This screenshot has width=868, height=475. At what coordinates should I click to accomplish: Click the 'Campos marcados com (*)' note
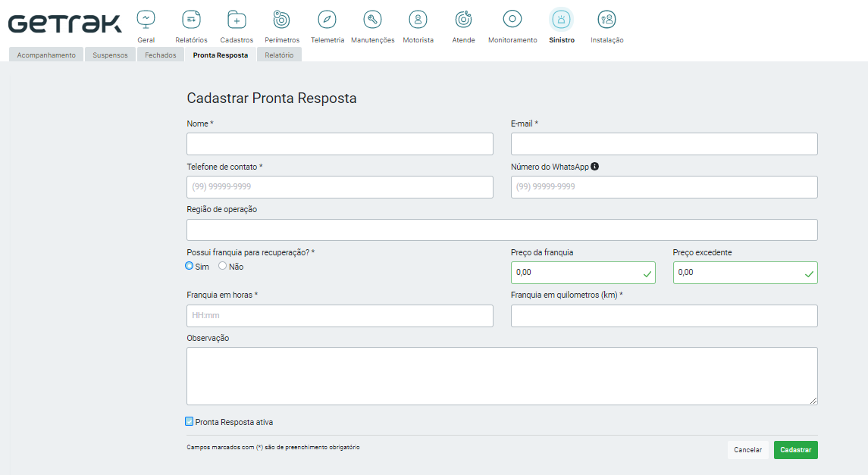(x=273, y=448)
